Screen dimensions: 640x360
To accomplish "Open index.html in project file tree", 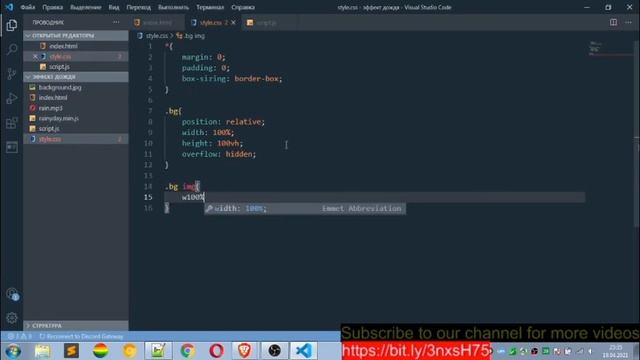I will (76, 98).
